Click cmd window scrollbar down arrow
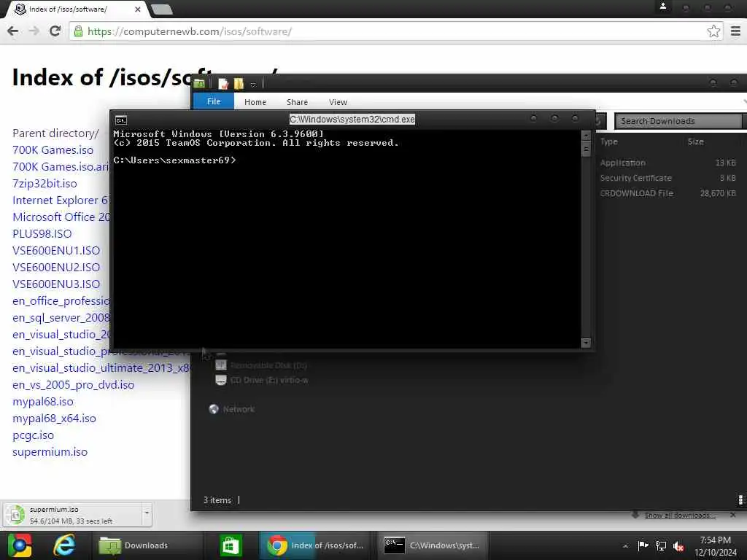The width and height of the screenshot is (747, 560). [586, 343]
